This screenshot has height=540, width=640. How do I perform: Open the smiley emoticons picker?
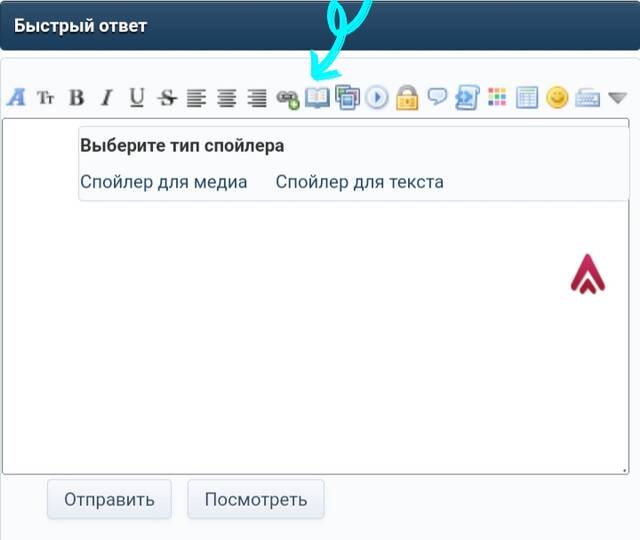click(x=557, y=98)
